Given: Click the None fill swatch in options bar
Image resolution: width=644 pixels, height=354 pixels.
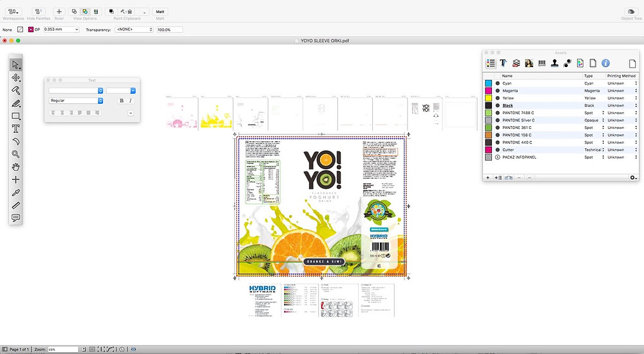Looking at the screenshot, I should pyautogui.click(x=20, y=30).
